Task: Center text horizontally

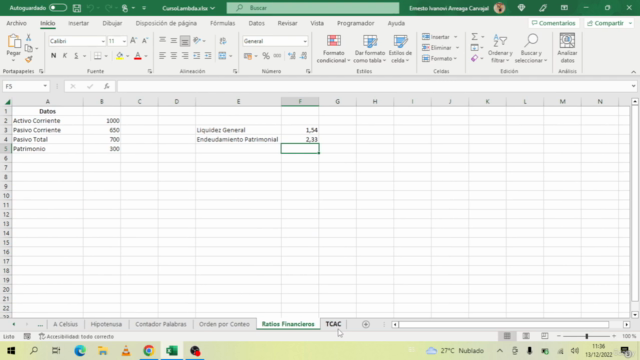Action: 173,56
